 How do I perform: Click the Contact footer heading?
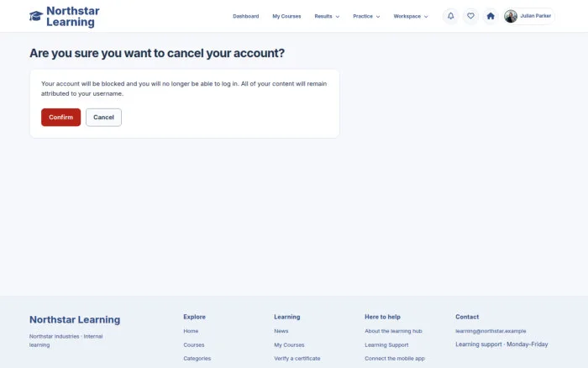[x=467, y=317]
